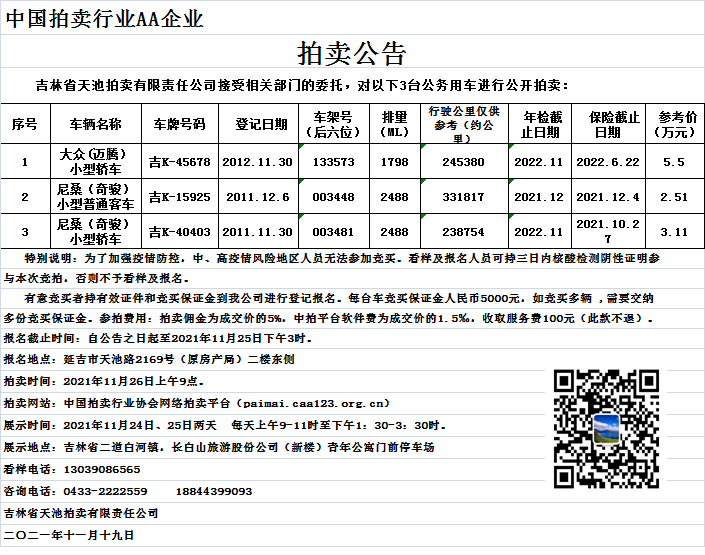Select insurance date cell 2021.10.27

(x=608, y=231)
